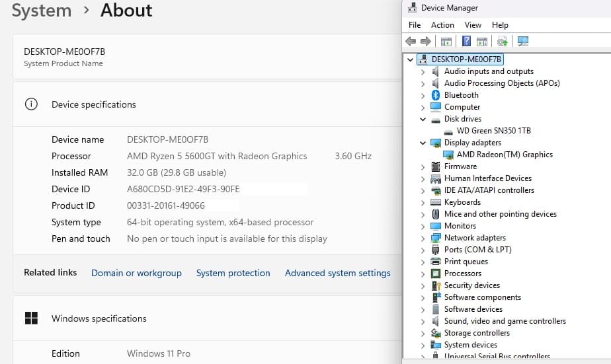Screen dimensions: 611x364
Task: Toggle Show/Hide Action Pane toolbar icon
Action: click(x=482, y=41)
